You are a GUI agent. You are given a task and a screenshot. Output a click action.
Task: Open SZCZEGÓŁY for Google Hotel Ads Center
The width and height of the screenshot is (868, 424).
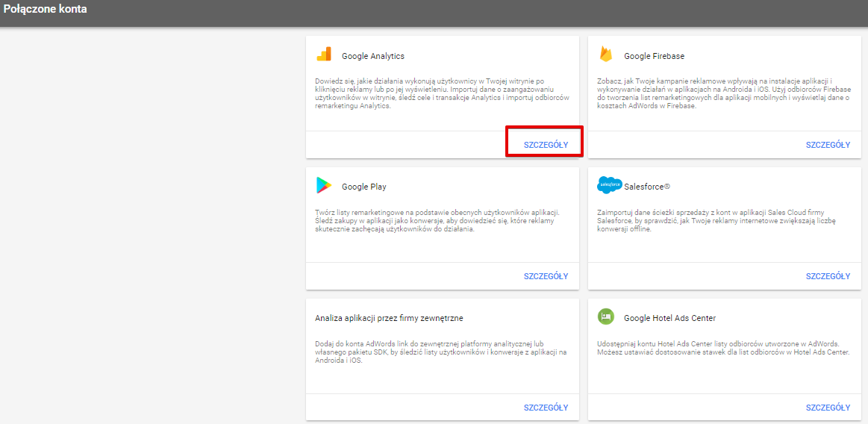click(828, 408)
